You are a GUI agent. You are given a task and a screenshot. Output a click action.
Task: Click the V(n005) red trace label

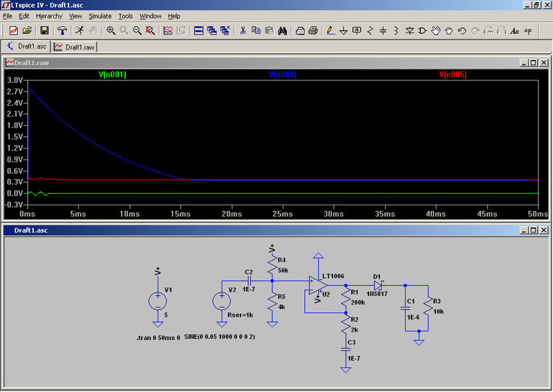[x=453, y=75]
